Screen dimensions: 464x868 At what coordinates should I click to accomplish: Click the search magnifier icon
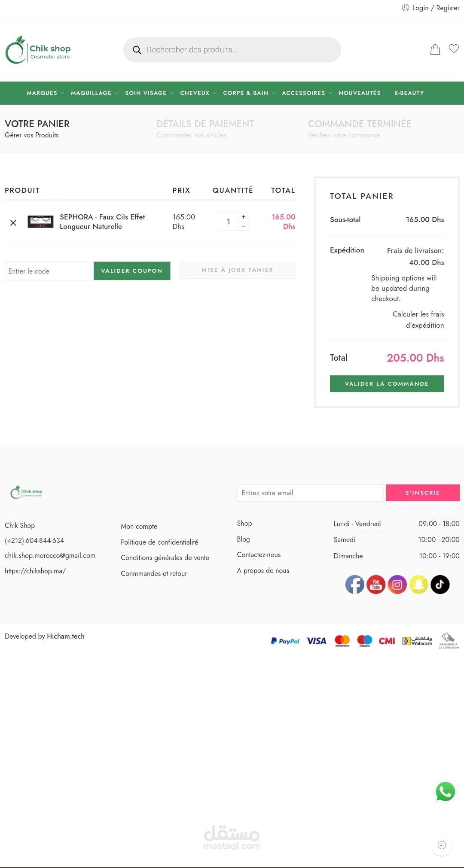[137, 50]
